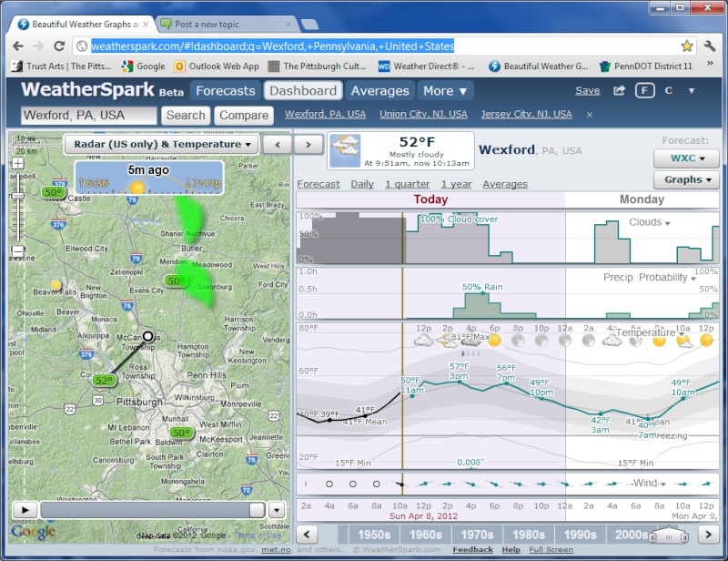
Task: Show more bookmarks with the chevron
Action: coord(710,63)
